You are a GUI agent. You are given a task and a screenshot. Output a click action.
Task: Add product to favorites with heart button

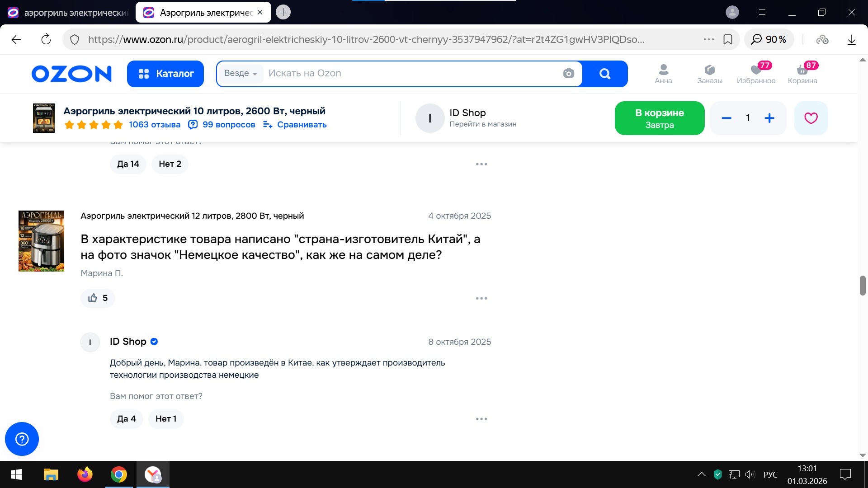point(811,118)
